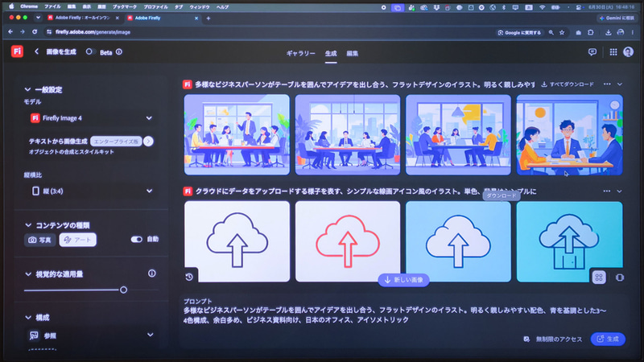644x362 pixels.
Task: Open the tab search dropdown arrow
Action: [38, 18]
